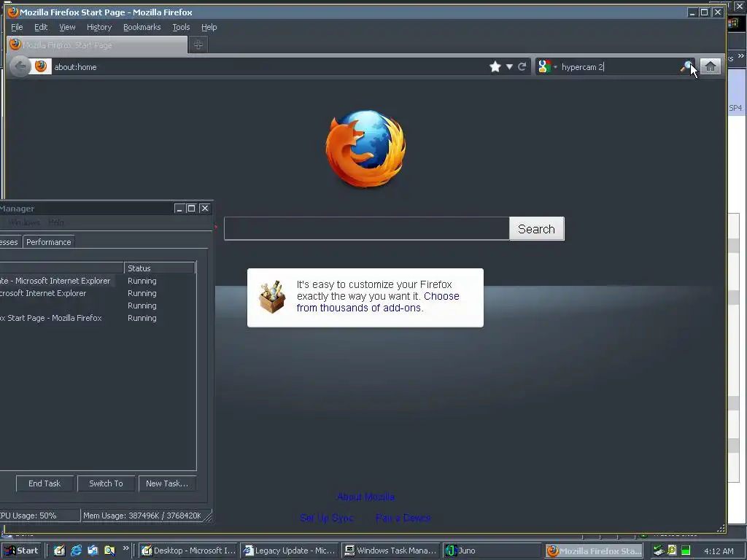Click the large Firefox logo
Viewport: 747px width, 560px height.
point(366,149)
